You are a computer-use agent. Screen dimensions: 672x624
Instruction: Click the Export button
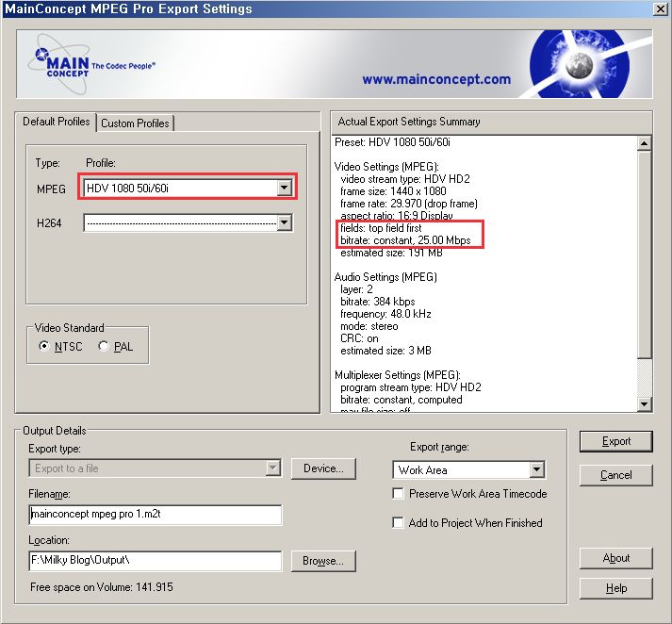[x=615, y=441]
